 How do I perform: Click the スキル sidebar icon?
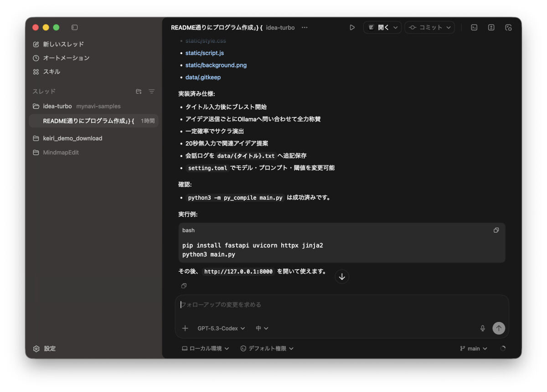[x=37, y=71]
